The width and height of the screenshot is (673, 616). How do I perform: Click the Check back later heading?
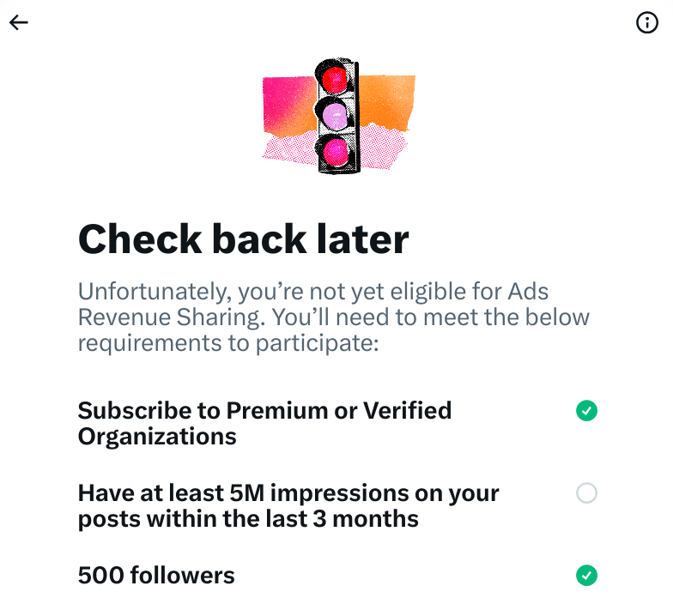point(244,239)
